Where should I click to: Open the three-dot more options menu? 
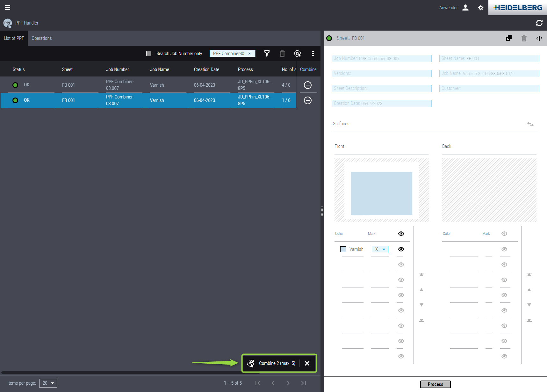pos(313,54)
